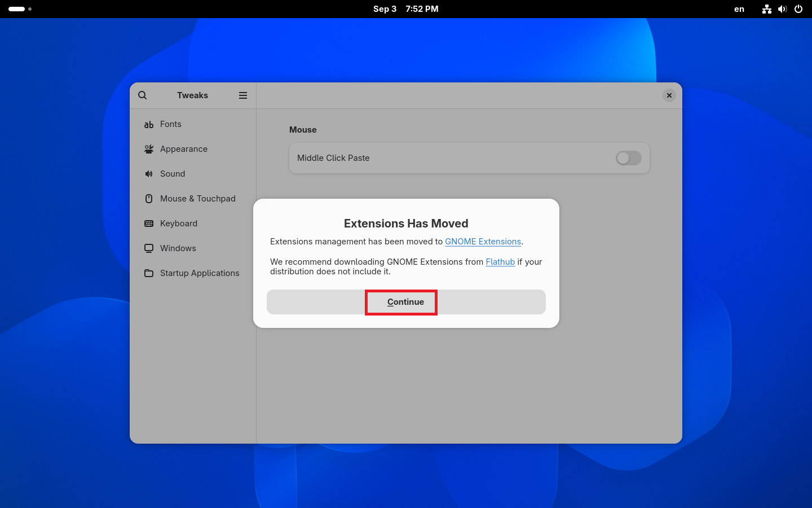Open the Fonts settings page

(x=193, y=124)
